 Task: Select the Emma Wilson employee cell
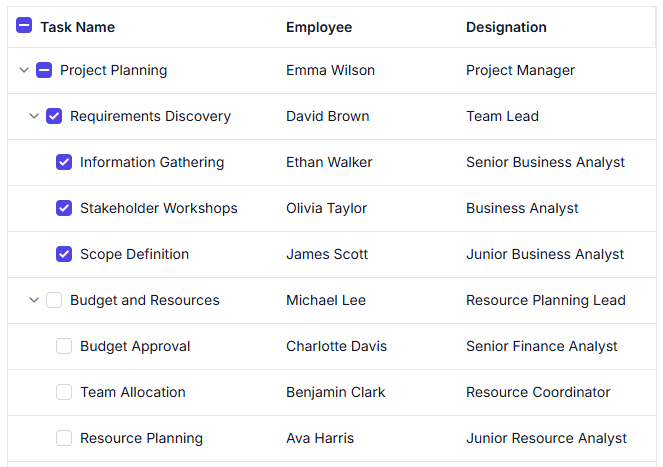(x=331, y=70)
